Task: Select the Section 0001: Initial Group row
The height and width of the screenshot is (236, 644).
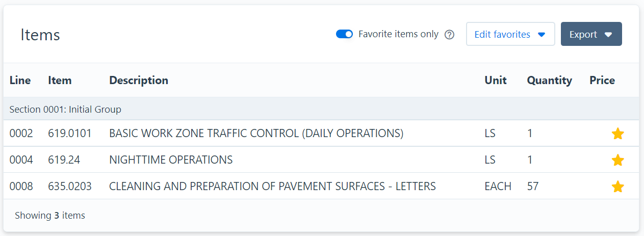Action: pyautogui.click(x=65, y=109)
